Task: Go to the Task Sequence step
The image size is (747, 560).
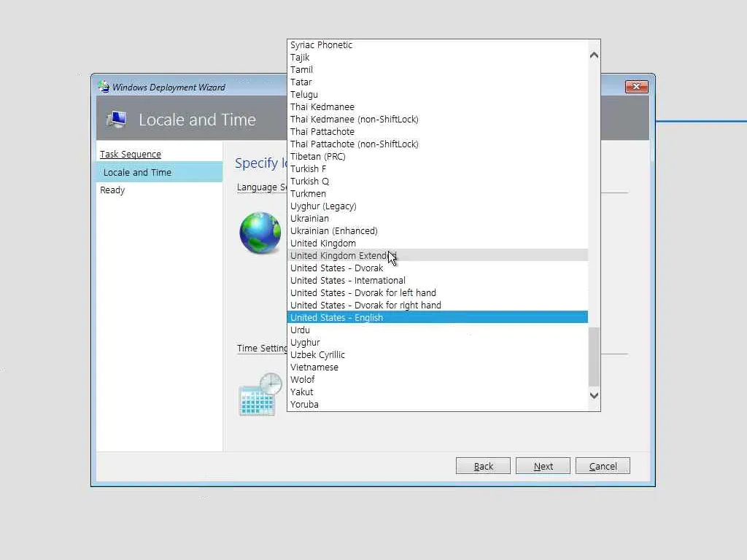Action: point(131,155)
